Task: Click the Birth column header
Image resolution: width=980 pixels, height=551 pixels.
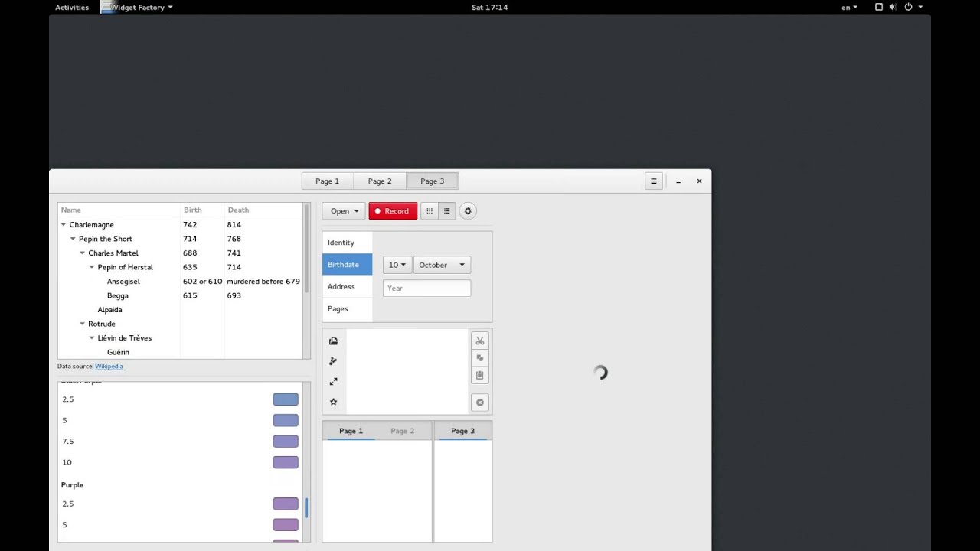Action: [x=202, y=210]
